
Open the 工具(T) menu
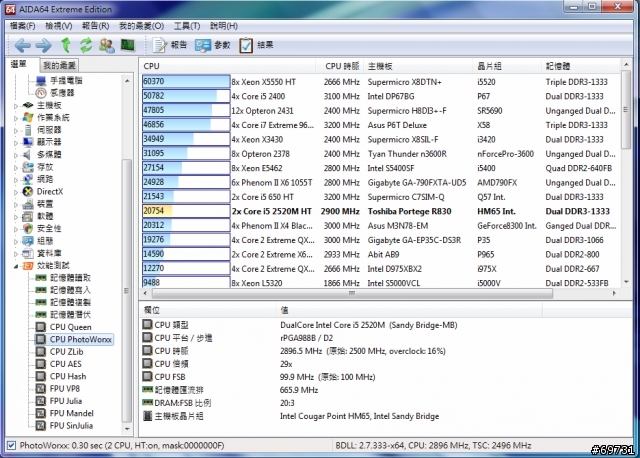187,26
